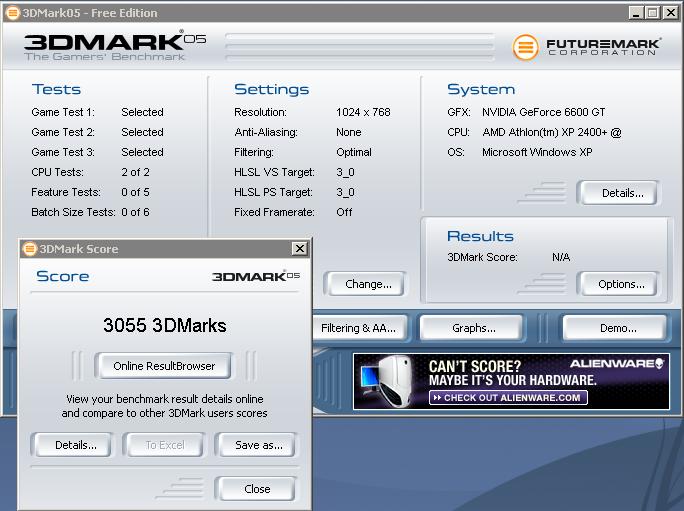
Task: Click the Change... settings button
Action: pos(368,284)
